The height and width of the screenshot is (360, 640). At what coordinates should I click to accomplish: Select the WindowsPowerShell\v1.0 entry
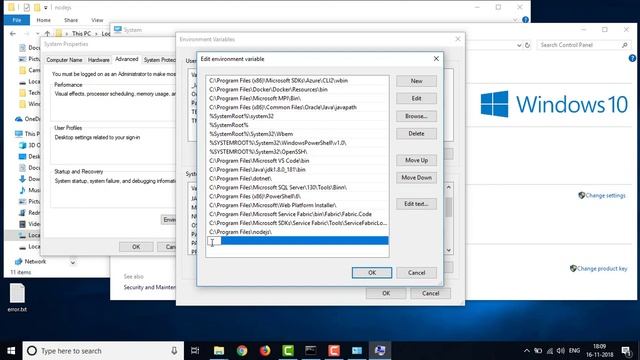pyautogui.click(x=298, y=143)
